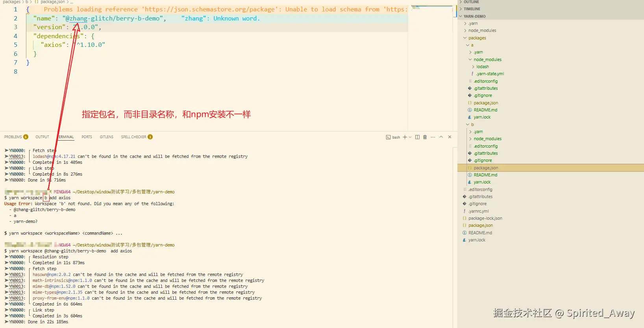Open .gitignore in folder a

(x=483, y=96)
